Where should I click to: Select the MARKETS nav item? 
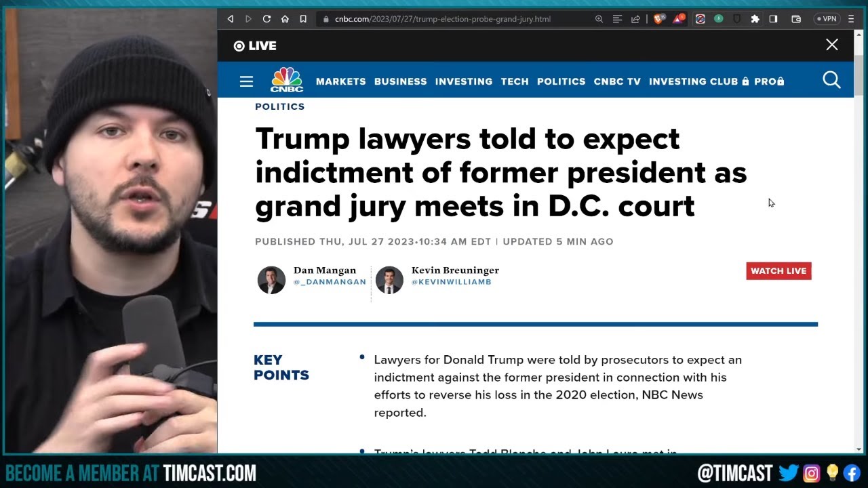(340, 81)
